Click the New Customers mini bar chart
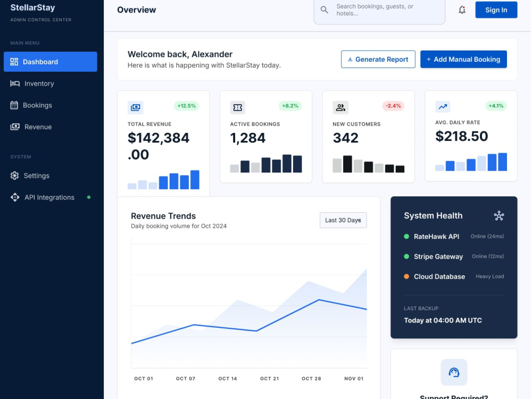Image resolution: width=532 pixels, height=399 pixels. 369,164
